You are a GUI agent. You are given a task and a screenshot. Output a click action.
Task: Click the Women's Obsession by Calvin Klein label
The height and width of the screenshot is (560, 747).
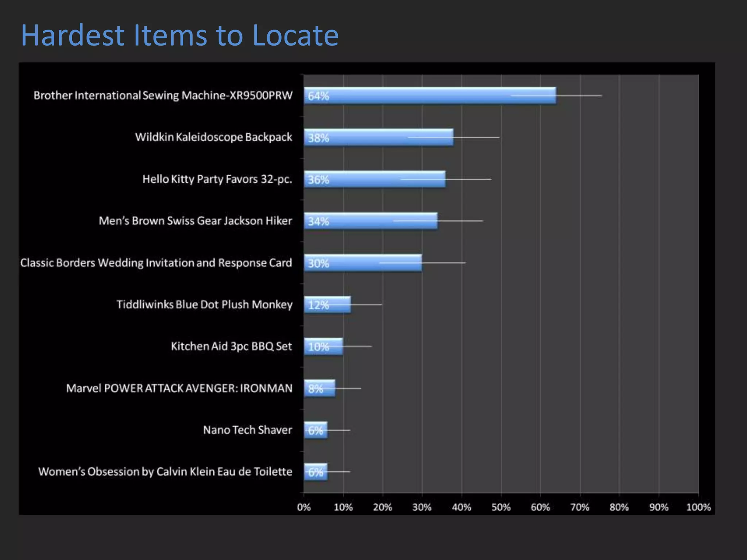click(x=165, y=472)
